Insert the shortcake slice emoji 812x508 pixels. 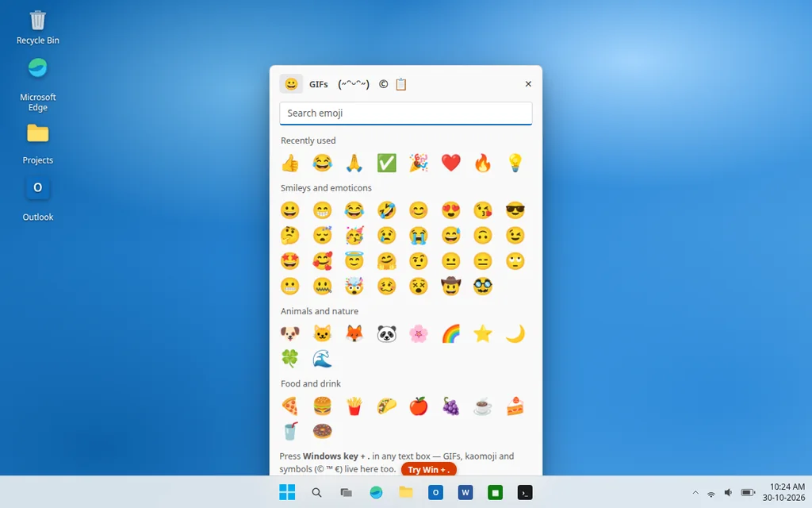(515, 406)
